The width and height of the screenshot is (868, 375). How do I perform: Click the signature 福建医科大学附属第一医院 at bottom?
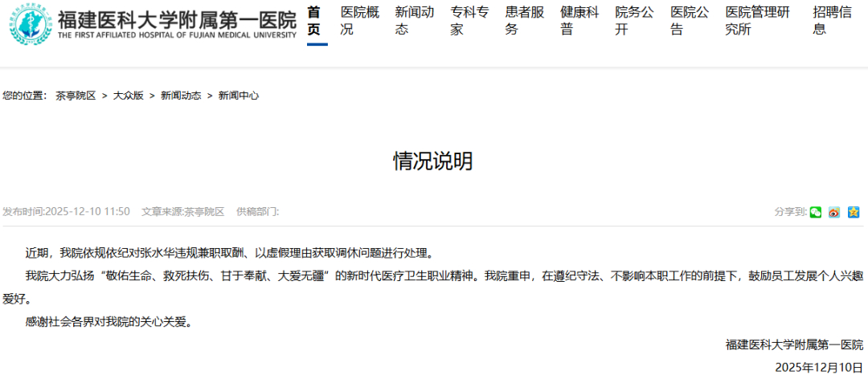[x=794, y=345]
